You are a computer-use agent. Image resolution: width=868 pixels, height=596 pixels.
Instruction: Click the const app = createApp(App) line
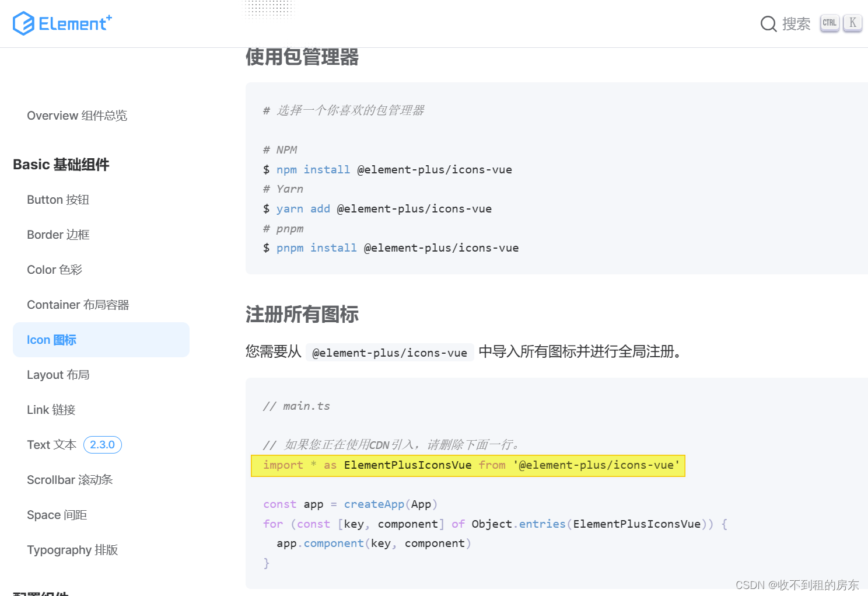coord(350,504)
